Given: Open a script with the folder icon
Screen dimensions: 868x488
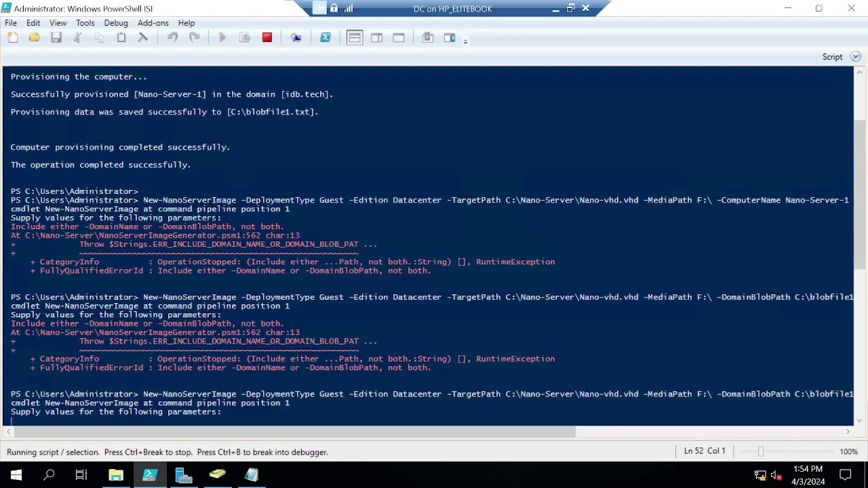Looking at the screenshot, I should pyautogui.click(x=35, y=38).
